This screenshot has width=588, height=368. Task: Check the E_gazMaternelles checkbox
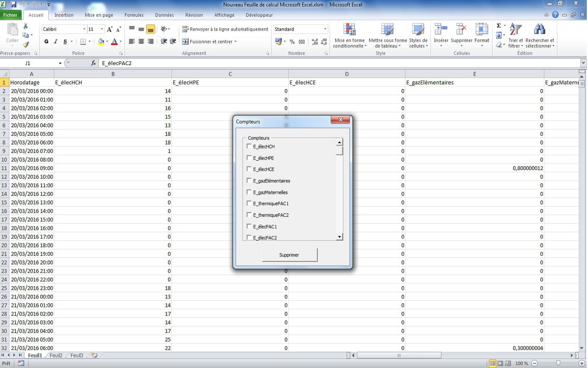pyautogui.click(x=249, y=192)
